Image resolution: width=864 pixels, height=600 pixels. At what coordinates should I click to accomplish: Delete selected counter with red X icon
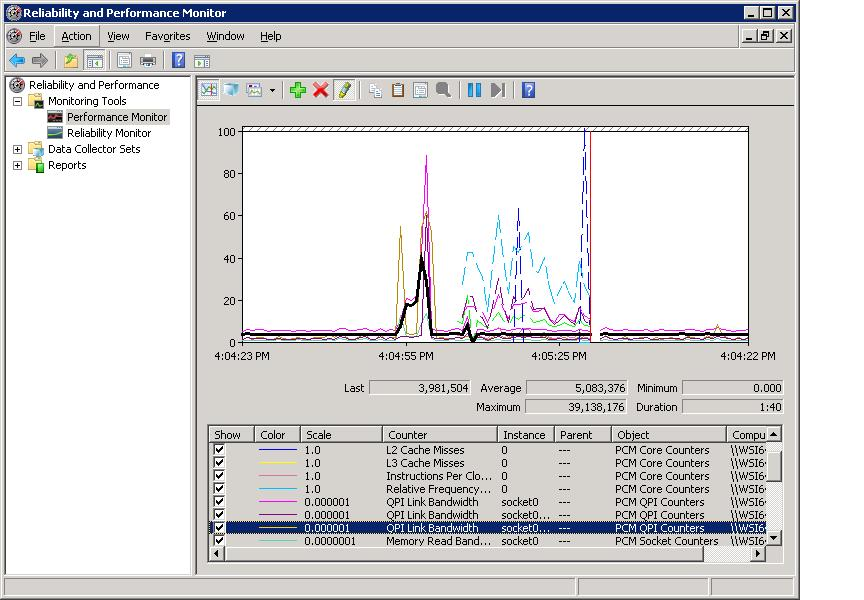(321, 90)
